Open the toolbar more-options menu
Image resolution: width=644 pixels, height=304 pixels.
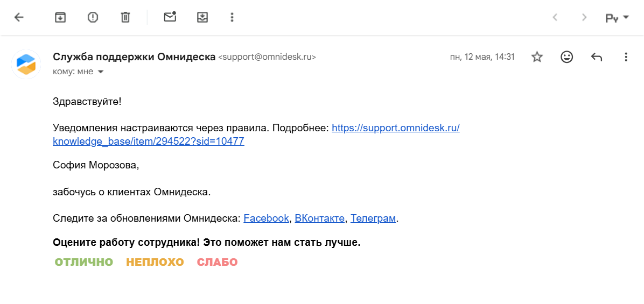pyautogui.click(x=232, y=17)
